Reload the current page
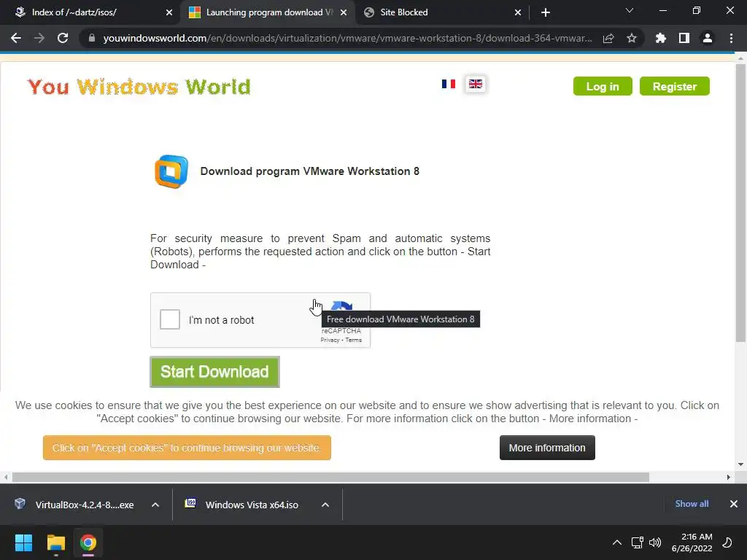747x560 pixels. [x=63, y=38]
